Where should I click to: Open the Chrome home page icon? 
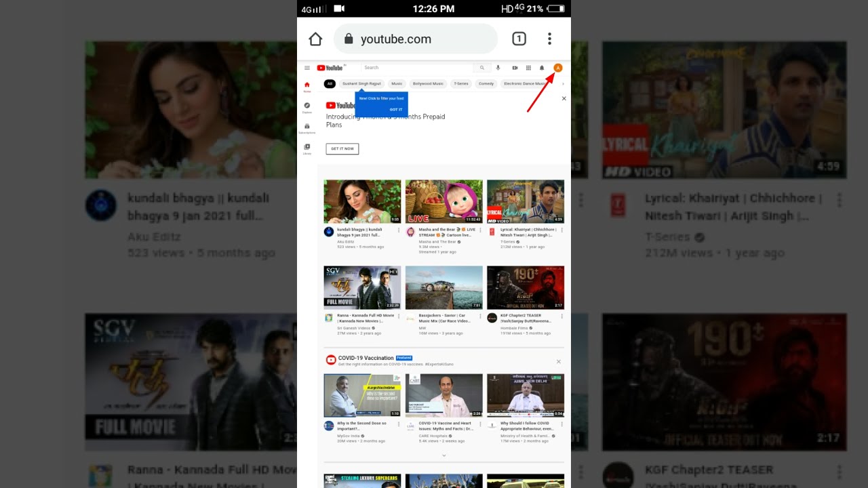coord(315,39)
